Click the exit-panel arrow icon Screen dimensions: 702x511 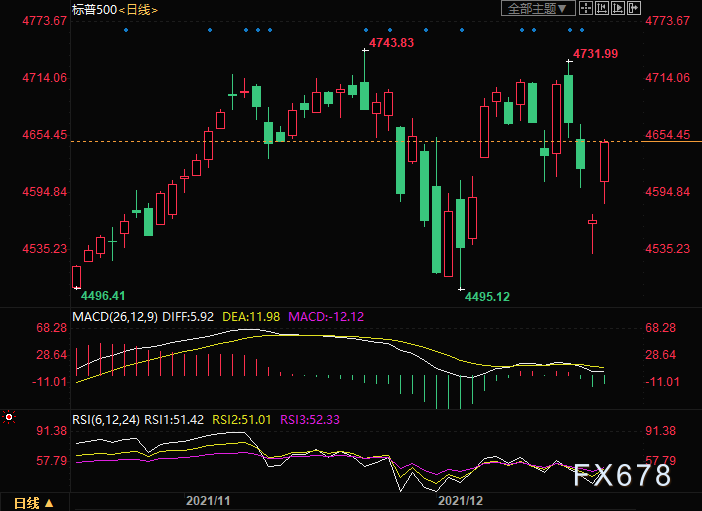(x=634, y=8)
